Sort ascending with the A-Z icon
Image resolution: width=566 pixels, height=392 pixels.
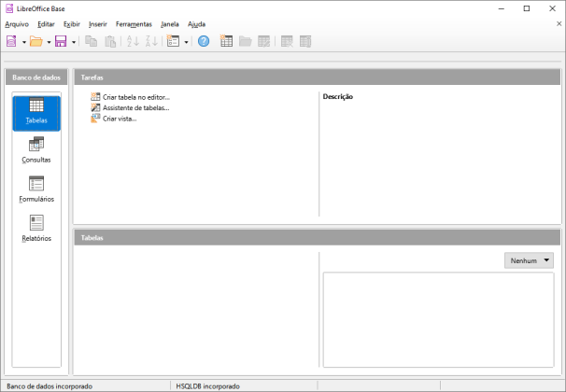(x=133, y=41)
